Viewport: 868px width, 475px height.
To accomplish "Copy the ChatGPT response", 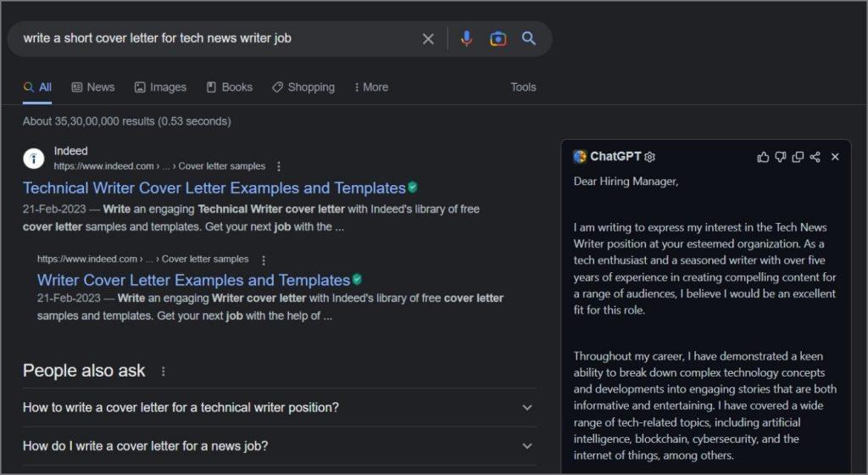I will (798, 157).
